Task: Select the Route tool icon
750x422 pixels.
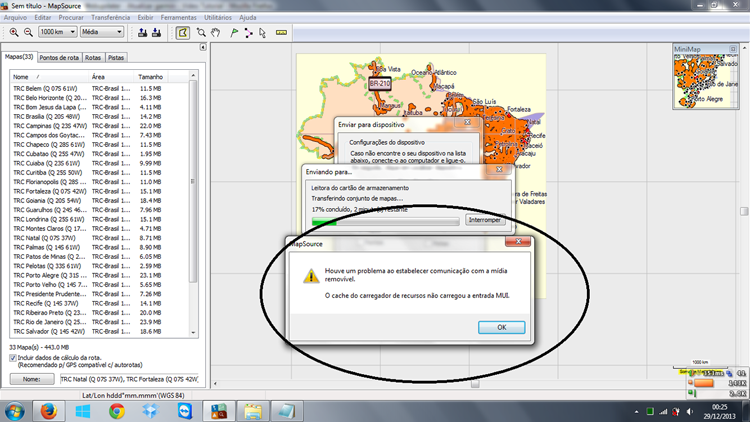Action: [x=248, y=33]
